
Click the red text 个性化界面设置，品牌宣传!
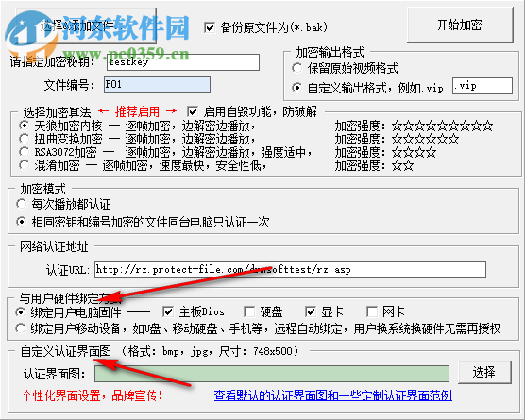tap(93, 395)
